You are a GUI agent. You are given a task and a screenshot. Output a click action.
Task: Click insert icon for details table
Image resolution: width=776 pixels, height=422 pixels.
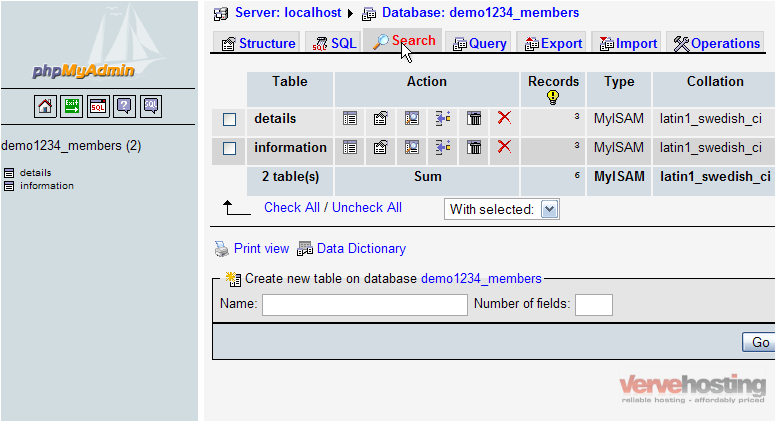443,118
